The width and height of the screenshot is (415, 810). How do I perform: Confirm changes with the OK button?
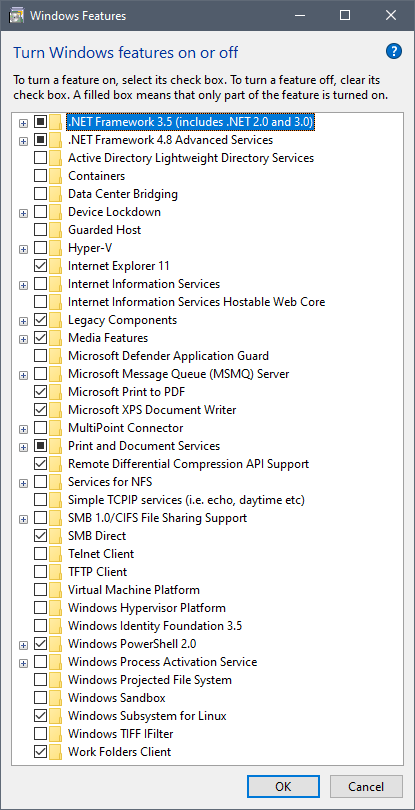(283, 787)
